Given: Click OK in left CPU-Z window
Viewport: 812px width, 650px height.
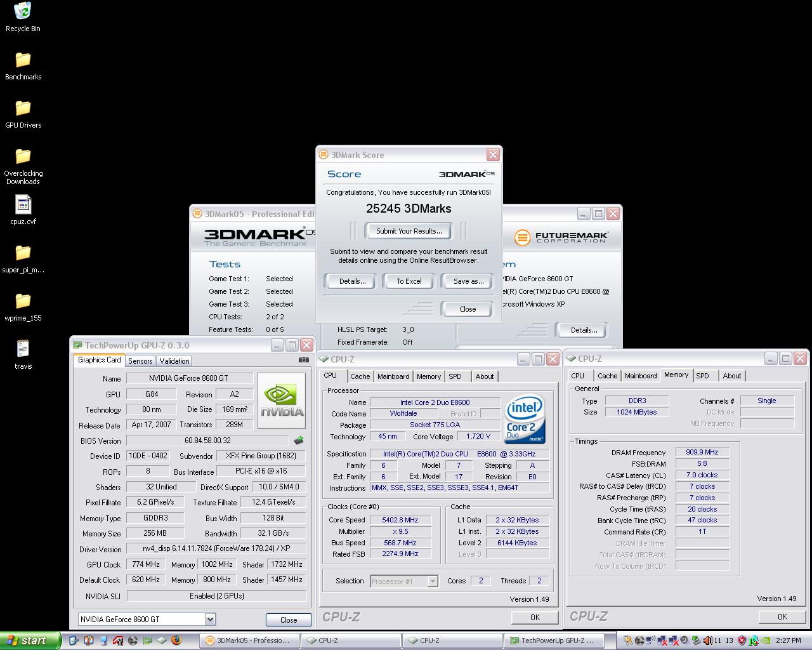Looking at the screenshot, I should click(x=535, y=617).
